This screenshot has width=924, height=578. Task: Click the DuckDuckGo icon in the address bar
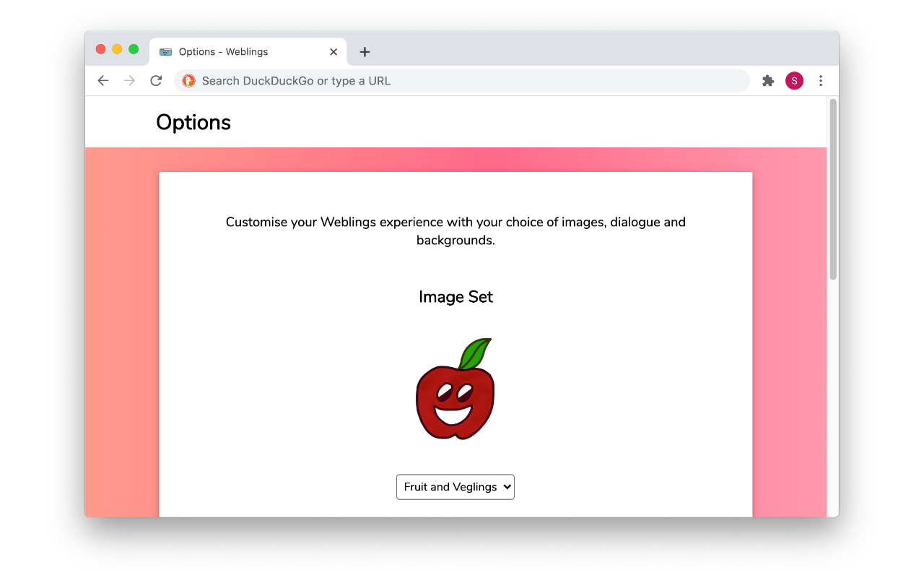(188, 80)
